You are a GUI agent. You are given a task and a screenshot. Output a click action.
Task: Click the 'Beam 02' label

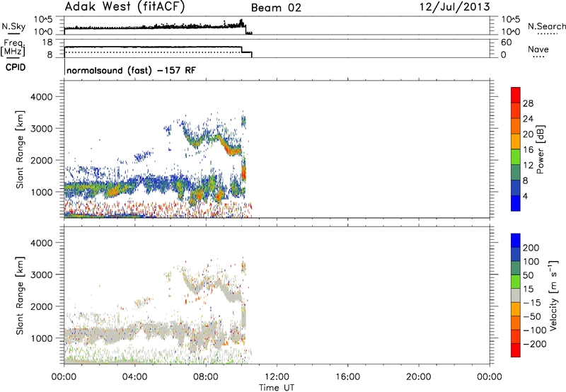point(276,8)
